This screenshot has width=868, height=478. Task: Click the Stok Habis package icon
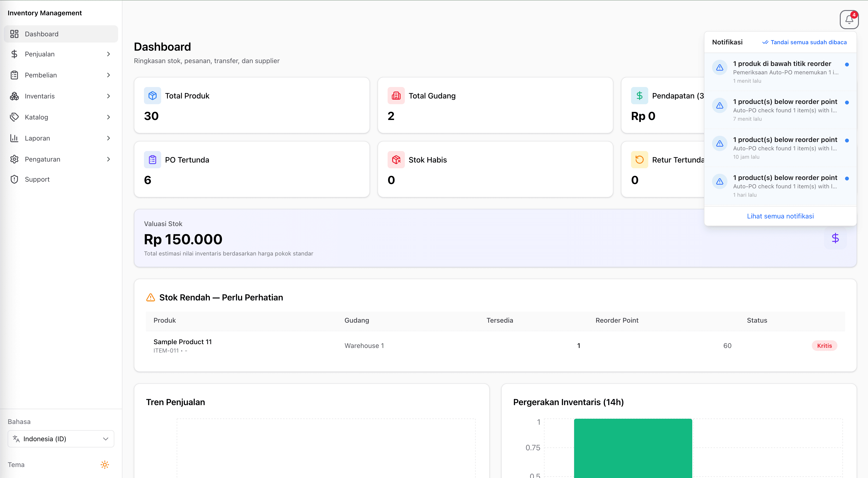(x=396, y=160)
